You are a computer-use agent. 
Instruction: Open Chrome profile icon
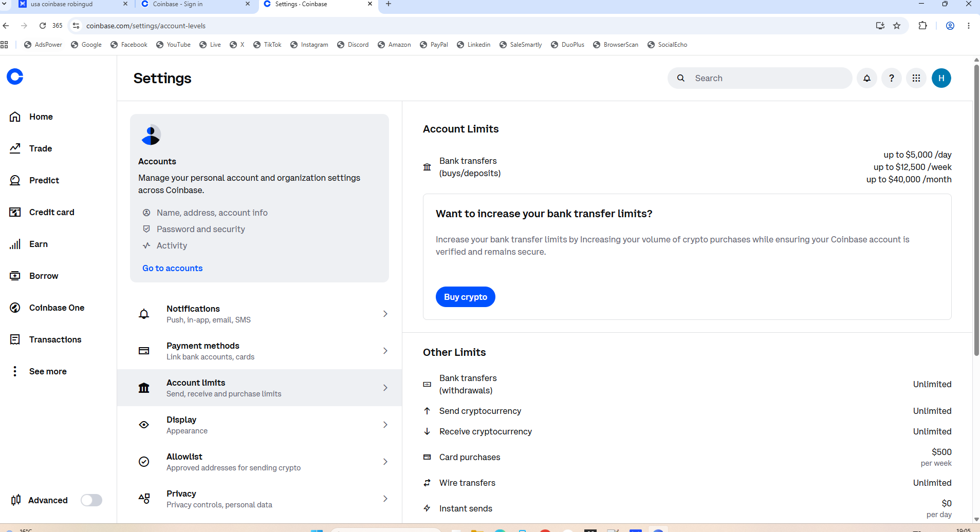(x=950, y=26)
